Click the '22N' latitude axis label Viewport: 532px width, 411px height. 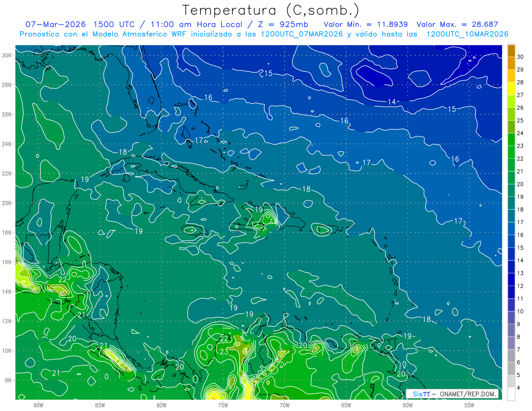tap(7, 173)
